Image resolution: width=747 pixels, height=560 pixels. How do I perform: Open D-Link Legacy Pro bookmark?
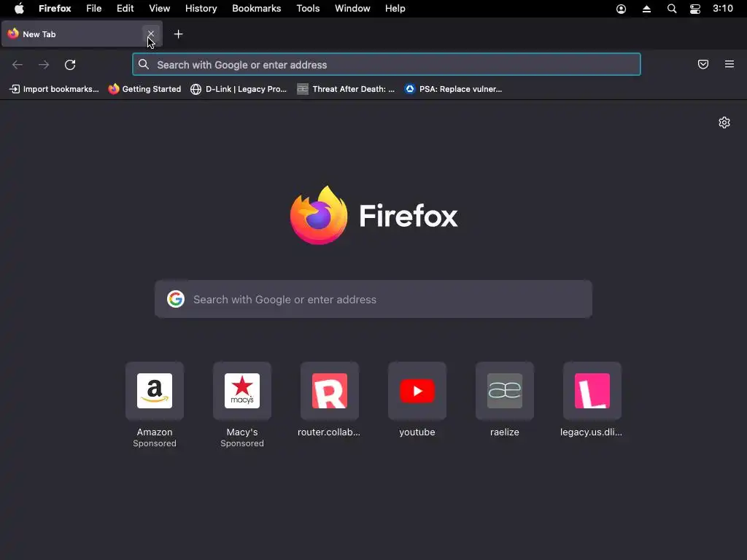coord(239,89)
